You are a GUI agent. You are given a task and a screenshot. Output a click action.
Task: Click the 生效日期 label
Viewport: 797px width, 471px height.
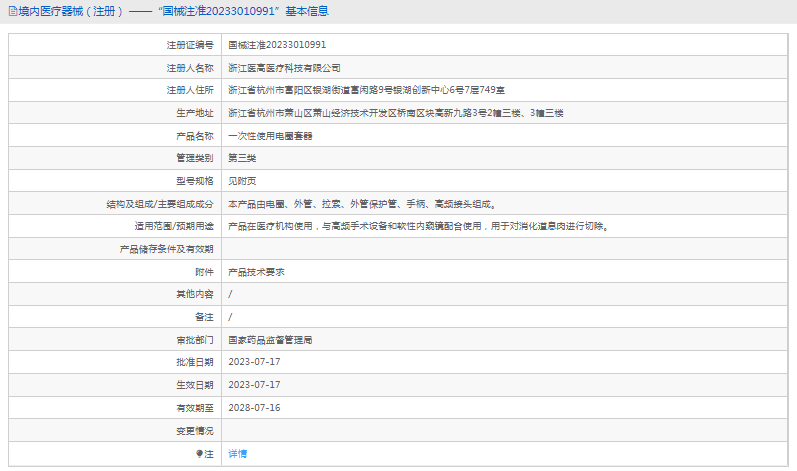coord(195,385)
